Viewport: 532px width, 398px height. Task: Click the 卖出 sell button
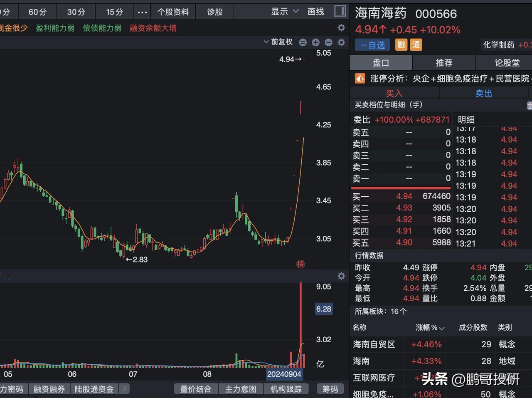pyautogui.click(x=484, y=93)
